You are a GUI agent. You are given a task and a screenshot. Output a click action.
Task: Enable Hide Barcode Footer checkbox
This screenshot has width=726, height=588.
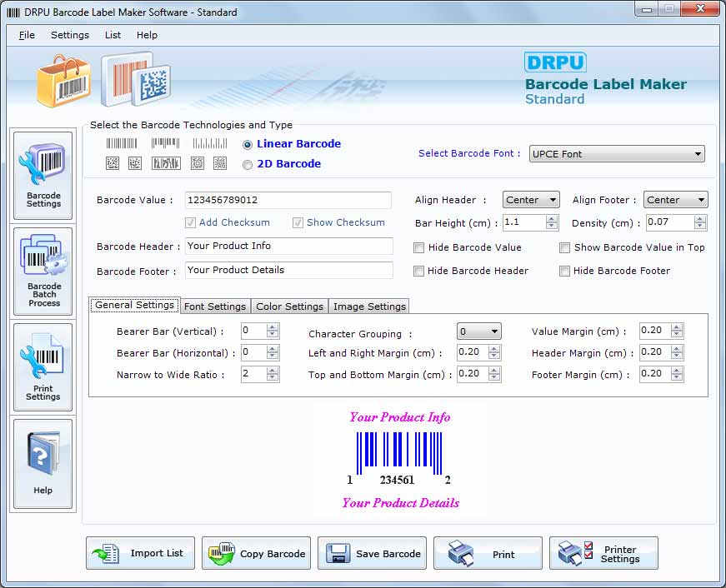click(x=564, y=272)
